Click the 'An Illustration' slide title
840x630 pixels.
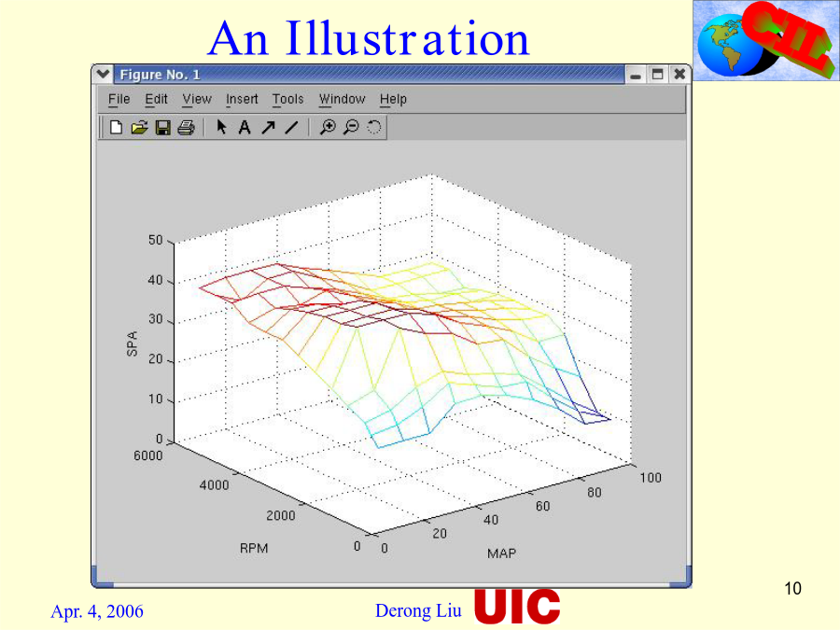[369, 38]
